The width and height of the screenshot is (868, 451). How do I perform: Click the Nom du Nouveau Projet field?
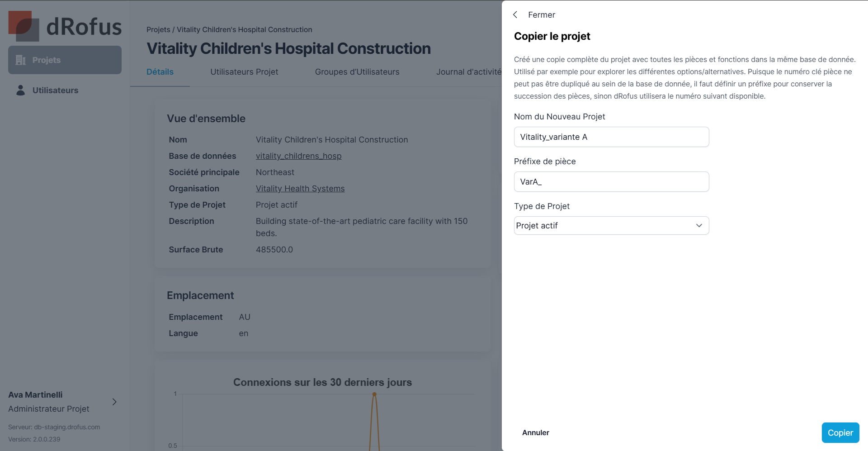click(x=611, y=137)
